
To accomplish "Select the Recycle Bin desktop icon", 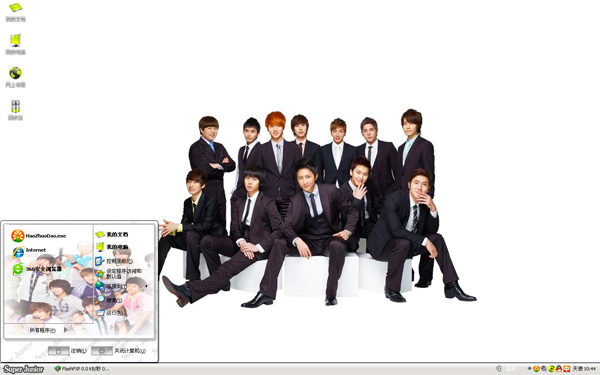I will click(15, 110).
